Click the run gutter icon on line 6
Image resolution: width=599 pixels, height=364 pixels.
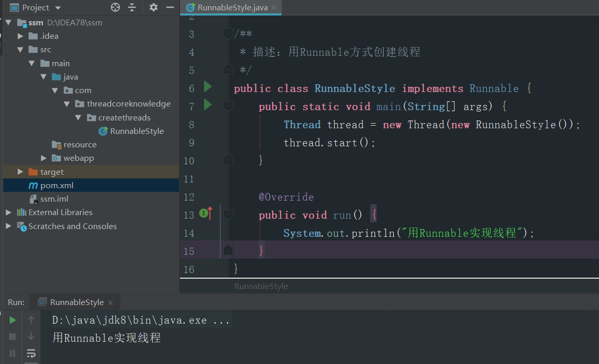(x=207, y=87)
